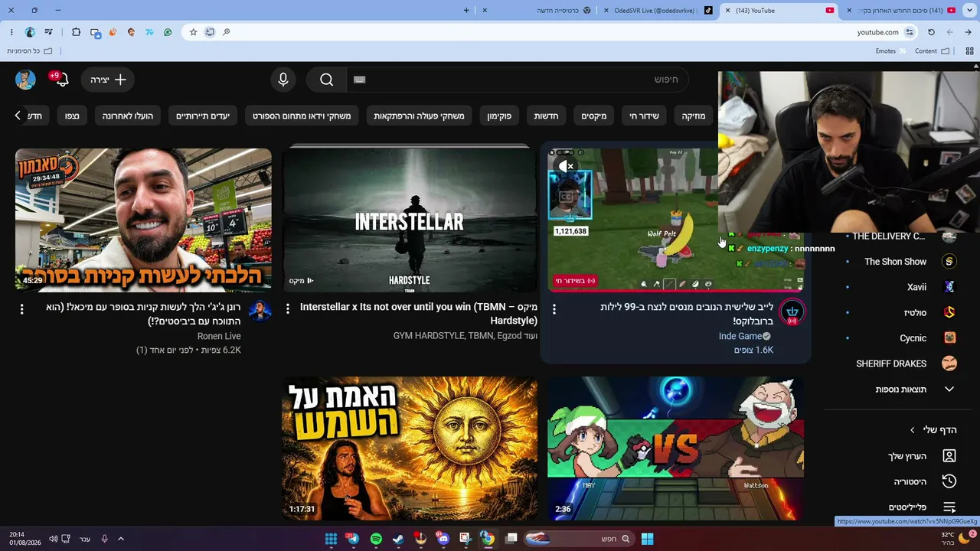Bookmark this page with the star icon
980x551 pixels.
click(193, 32)
